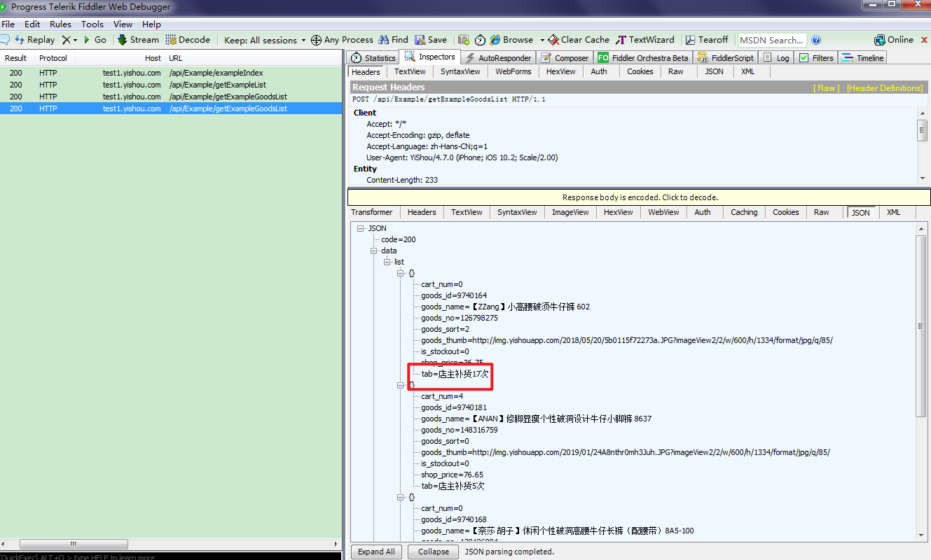This screenshot has height=560, width=931.
Task: Close the toolbar with the red X
Action: click(924, 40)
